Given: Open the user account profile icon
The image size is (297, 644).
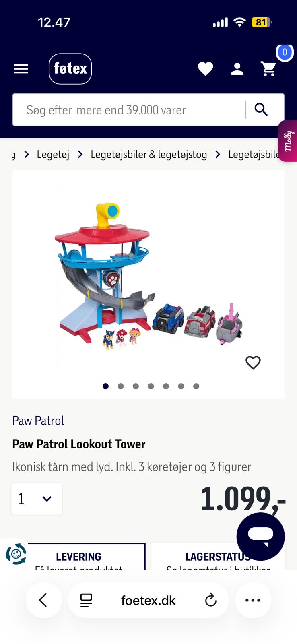Looking at the screenshot, I should 237,69.
